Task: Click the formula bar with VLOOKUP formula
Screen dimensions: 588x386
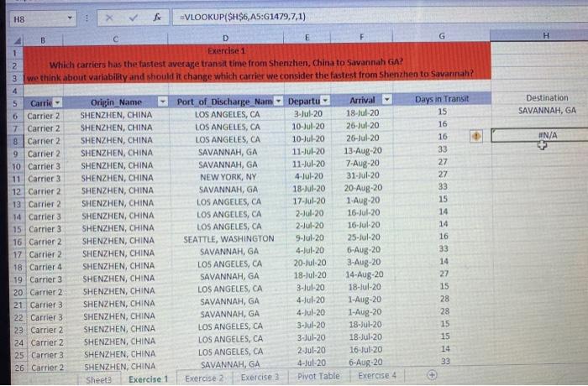Action: [379, 17]
